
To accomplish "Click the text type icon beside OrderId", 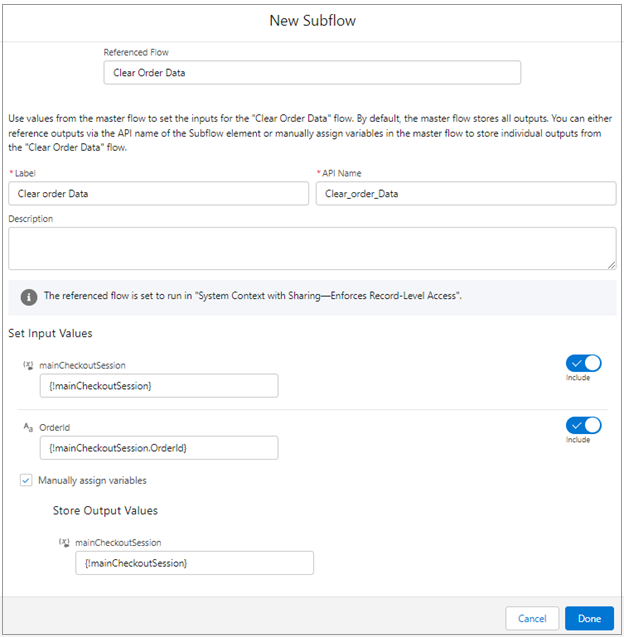I will (28, 428).
